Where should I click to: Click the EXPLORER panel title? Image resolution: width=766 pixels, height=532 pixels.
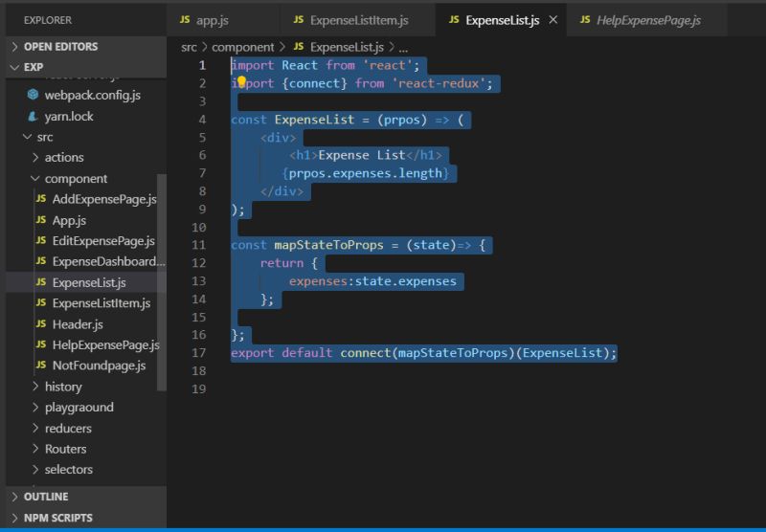click(x=47, y=20)
